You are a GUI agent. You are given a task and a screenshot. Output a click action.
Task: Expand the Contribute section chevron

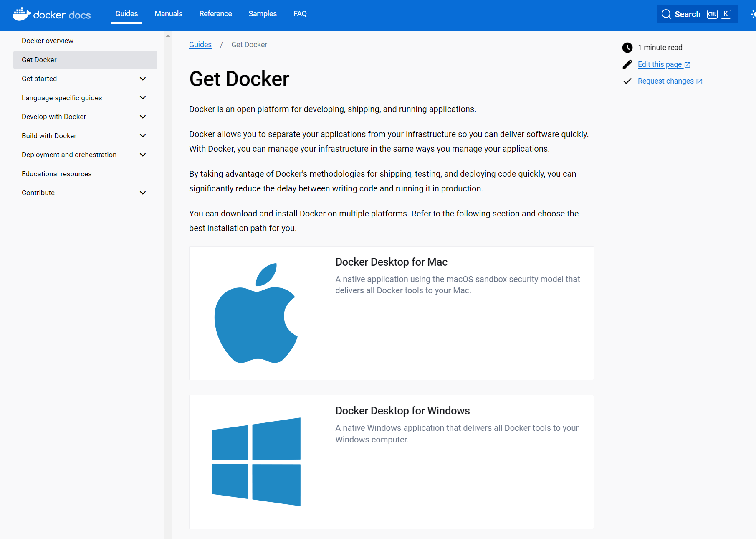143,193
